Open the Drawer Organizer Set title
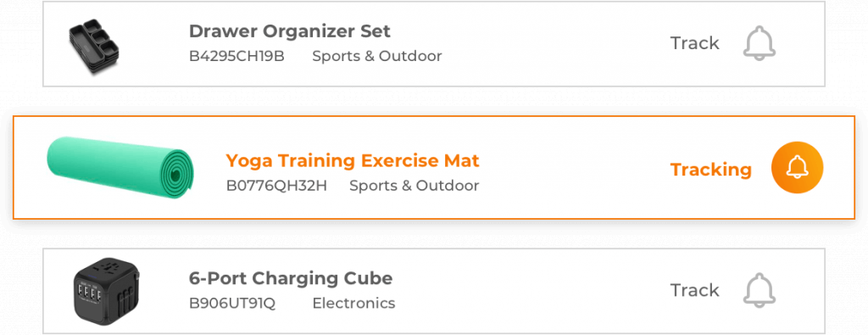 [290, 31]
